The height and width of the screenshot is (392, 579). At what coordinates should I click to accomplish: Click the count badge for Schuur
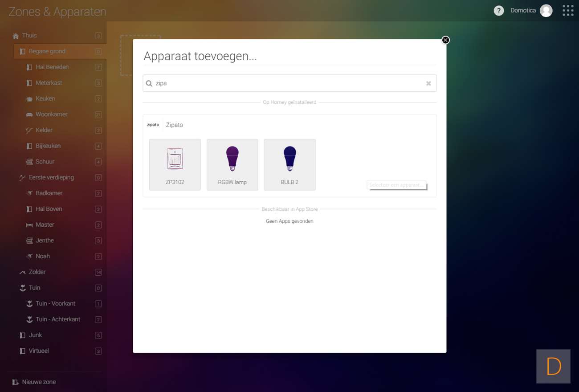pos(98,162)
